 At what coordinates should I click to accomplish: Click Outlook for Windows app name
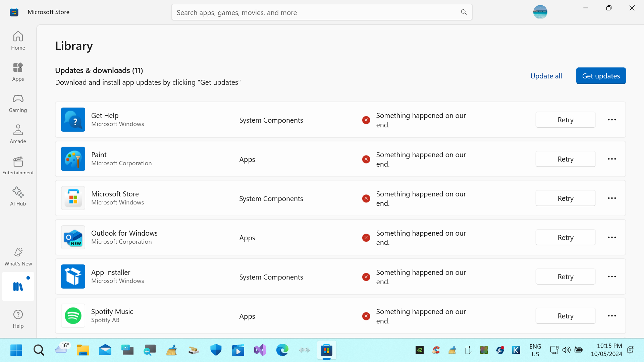124,233
